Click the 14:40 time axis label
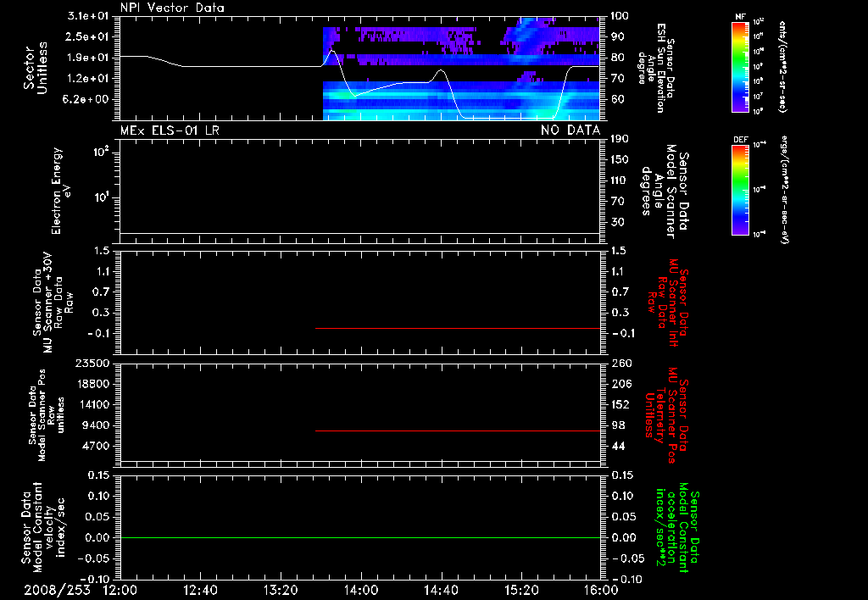868x600 pixels. (441, 590)
